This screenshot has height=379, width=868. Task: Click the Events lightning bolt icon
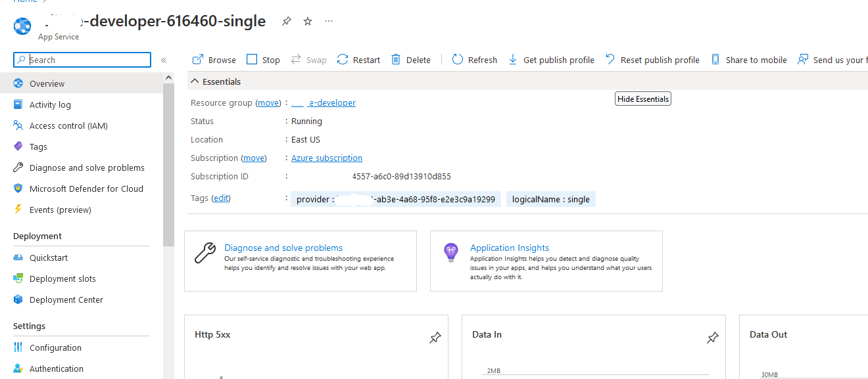pos(18,210)
